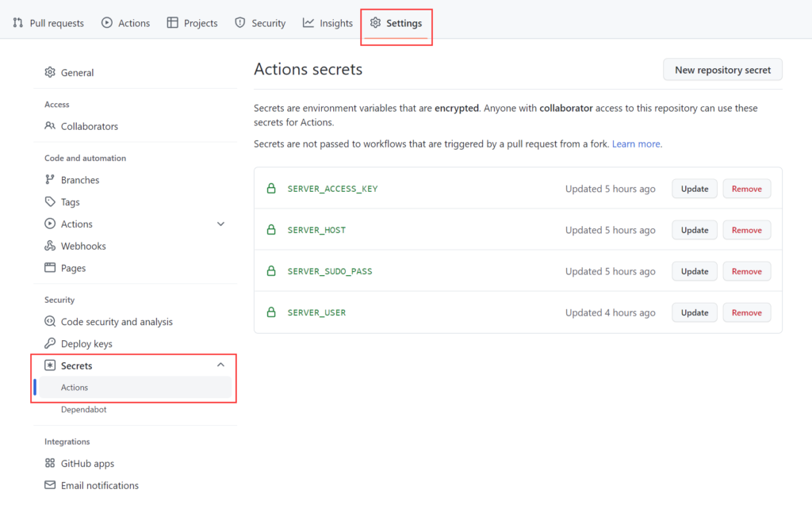
Task: Follow the Learn more link
Action: (636, 144)
